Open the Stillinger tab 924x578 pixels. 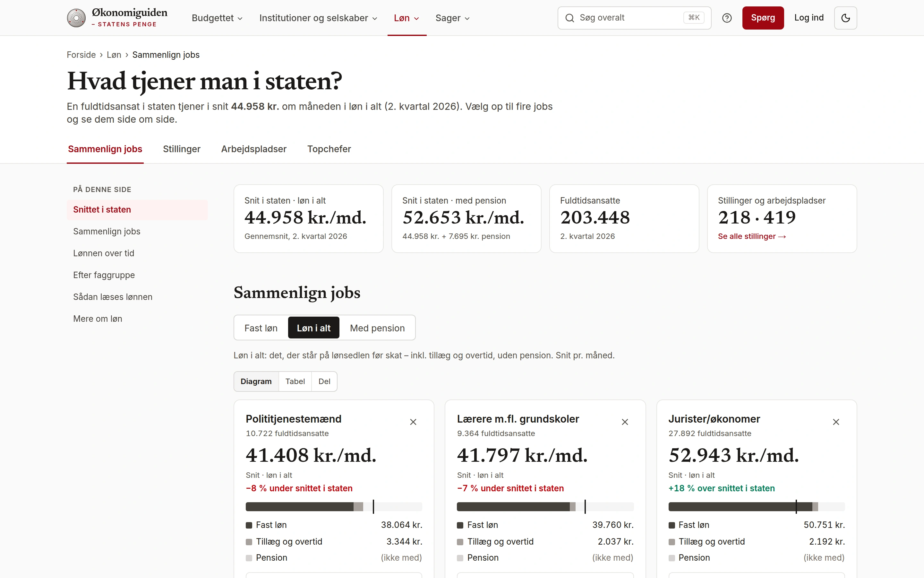point(182,149)
